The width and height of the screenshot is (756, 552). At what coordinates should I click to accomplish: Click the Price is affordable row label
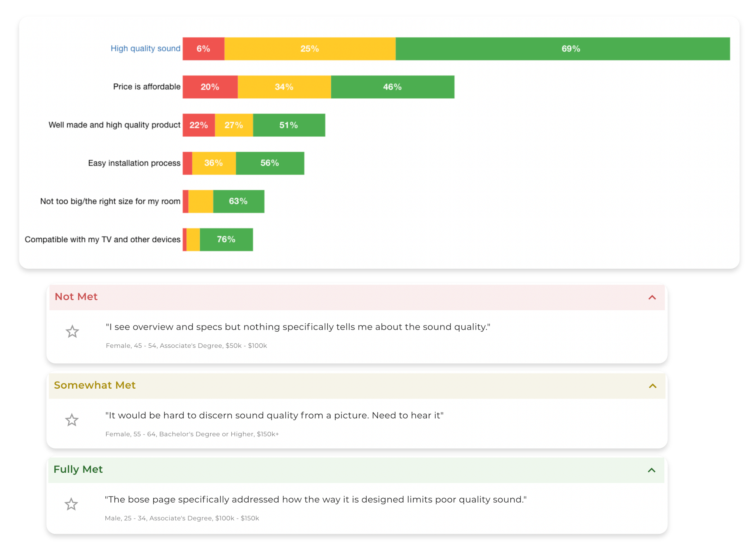(x=147, y=87)
